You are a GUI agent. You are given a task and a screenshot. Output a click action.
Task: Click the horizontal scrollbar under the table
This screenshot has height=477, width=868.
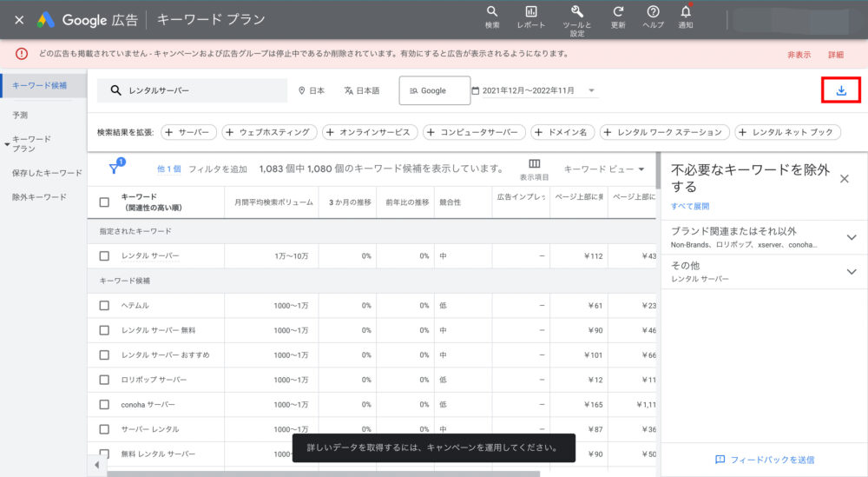click(x=323, y=474)
